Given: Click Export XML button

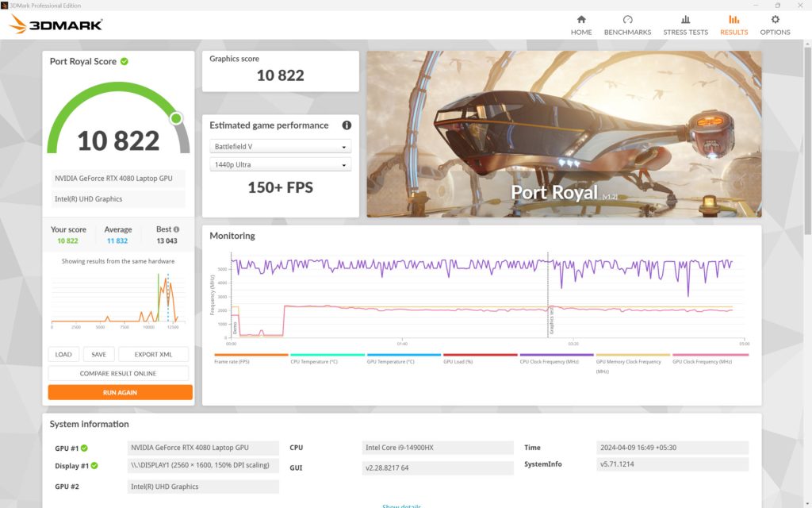Looking at the screenshot, I should 153,355.
